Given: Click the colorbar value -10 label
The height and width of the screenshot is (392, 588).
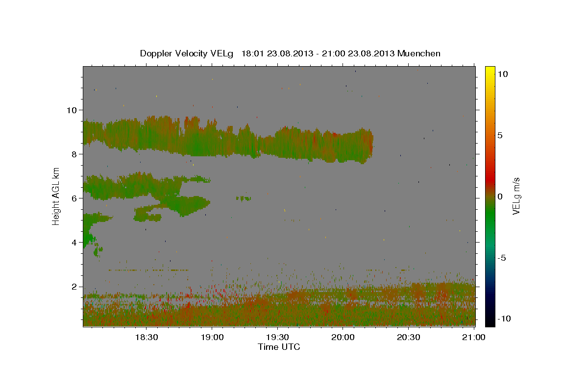Looking at the screenshot, I should [504, 318].
